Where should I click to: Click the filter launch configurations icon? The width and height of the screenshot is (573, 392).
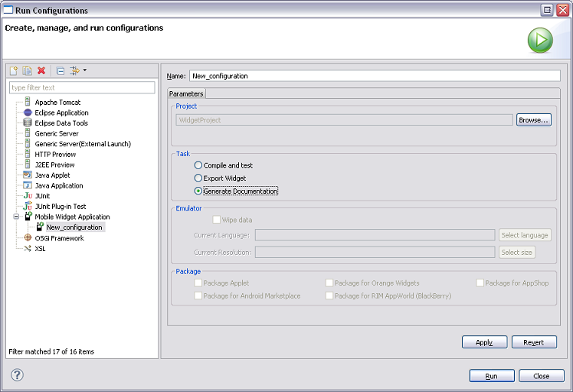74,70
